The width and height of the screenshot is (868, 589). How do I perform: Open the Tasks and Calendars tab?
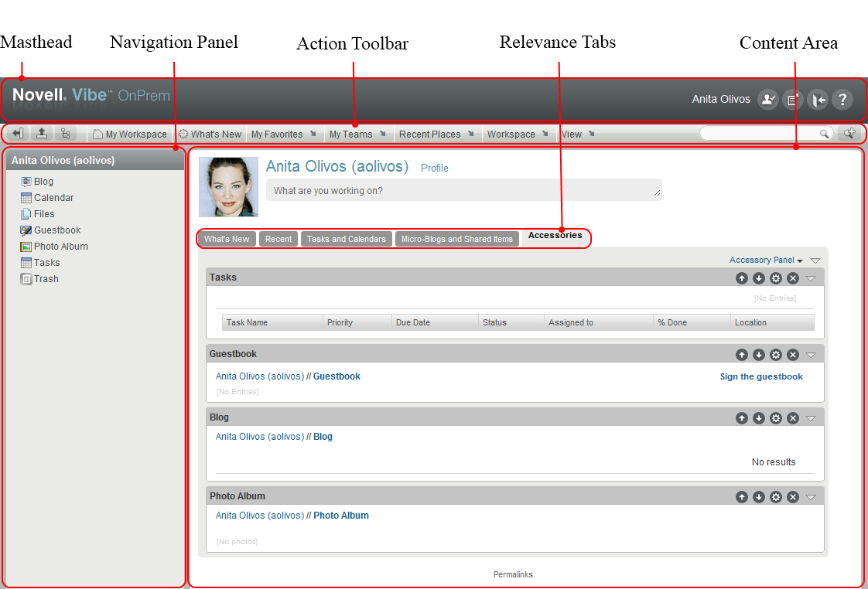coord(346,239)
